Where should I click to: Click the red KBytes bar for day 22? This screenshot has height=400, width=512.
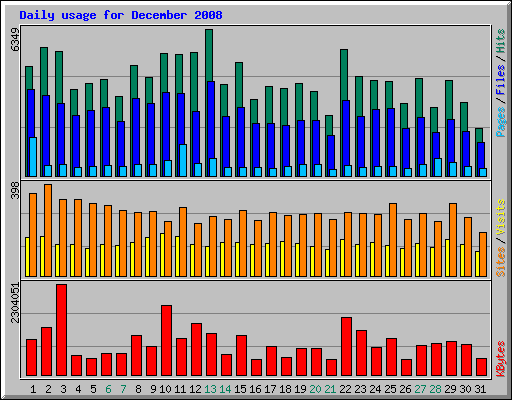coord(346,347)
